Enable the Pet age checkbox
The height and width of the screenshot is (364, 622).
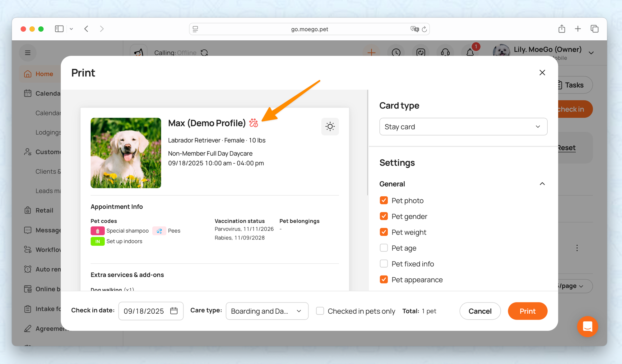[384, 248]
